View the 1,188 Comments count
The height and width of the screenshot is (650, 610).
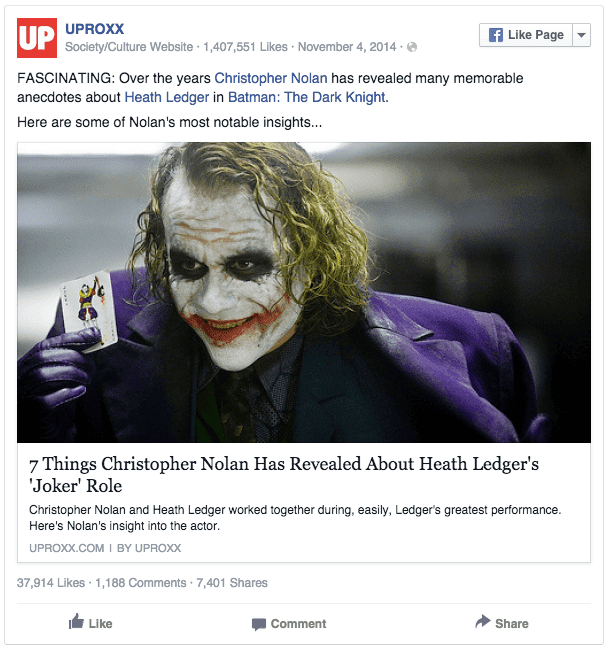pos(141,583)
